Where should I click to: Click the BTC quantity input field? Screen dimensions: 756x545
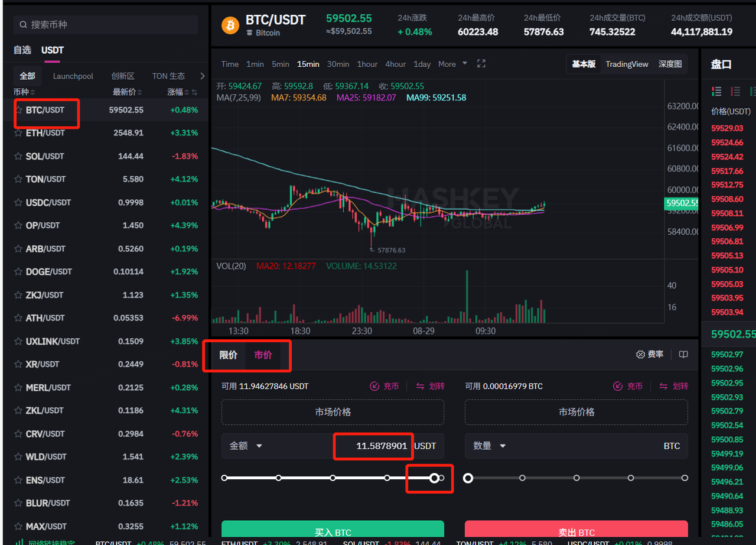coord(576,446)
